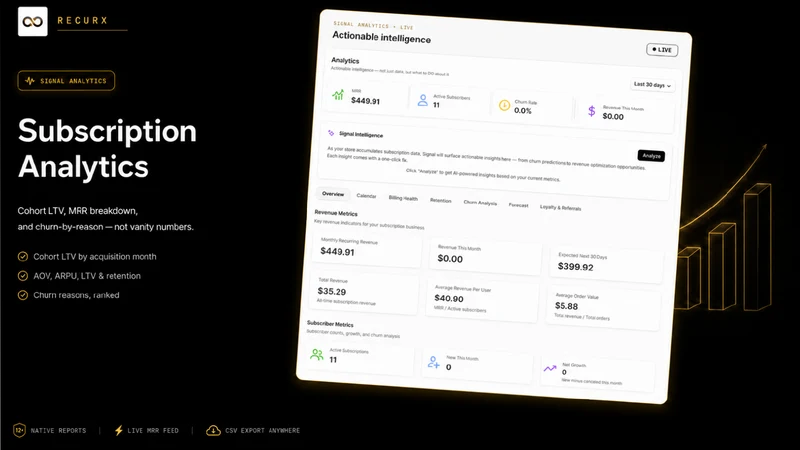Click the Signal Intelligence sparkle icon

331,133
